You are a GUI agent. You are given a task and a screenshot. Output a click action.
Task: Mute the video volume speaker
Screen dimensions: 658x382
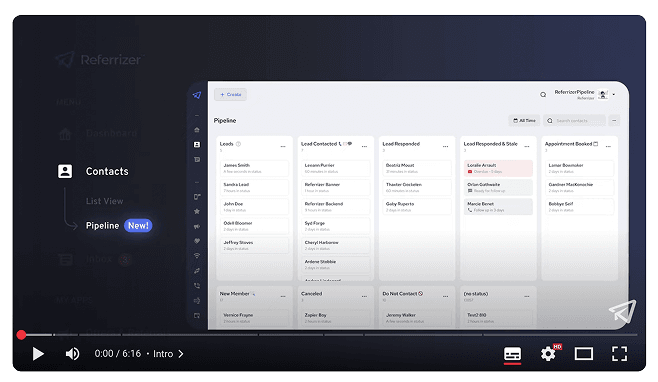pyautogui.click(x=72, y=354)
